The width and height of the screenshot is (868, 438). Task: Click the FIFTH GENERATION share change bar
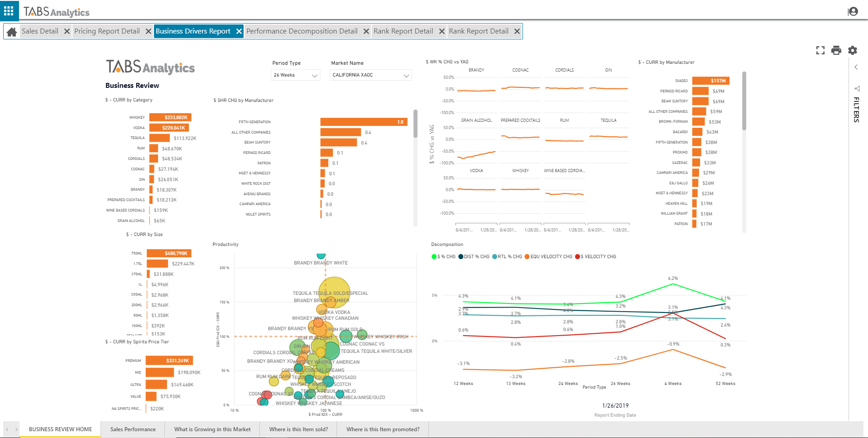coord(364,122)
